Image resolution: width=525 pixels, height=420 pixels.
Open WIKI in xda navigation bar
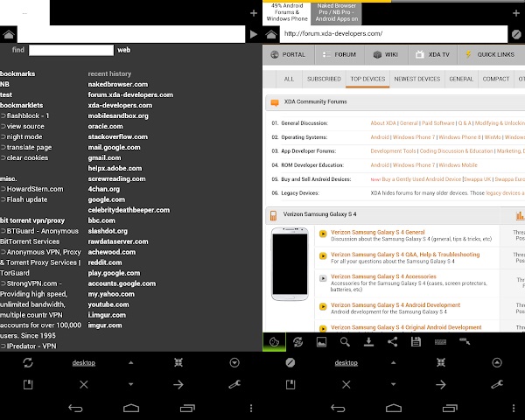pyautogui.click(x=386, y=54)
